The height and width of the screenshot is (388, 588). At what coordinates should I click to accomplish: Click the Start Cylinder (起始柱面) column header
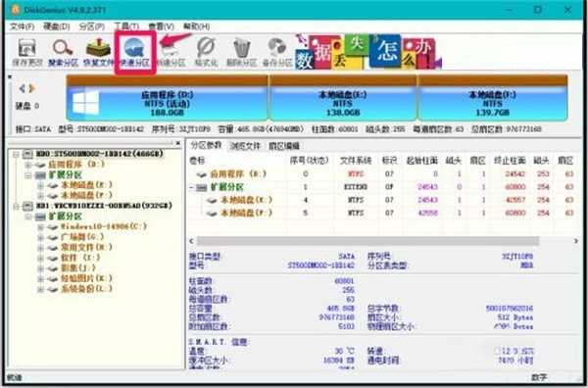pyautogui.click(x=421, y=161)
